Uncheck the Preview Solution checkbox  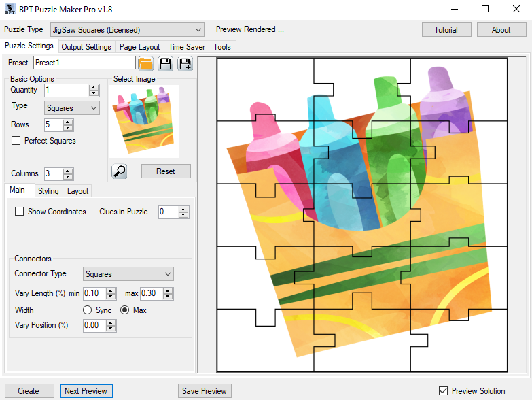click(x=444, y=391)
